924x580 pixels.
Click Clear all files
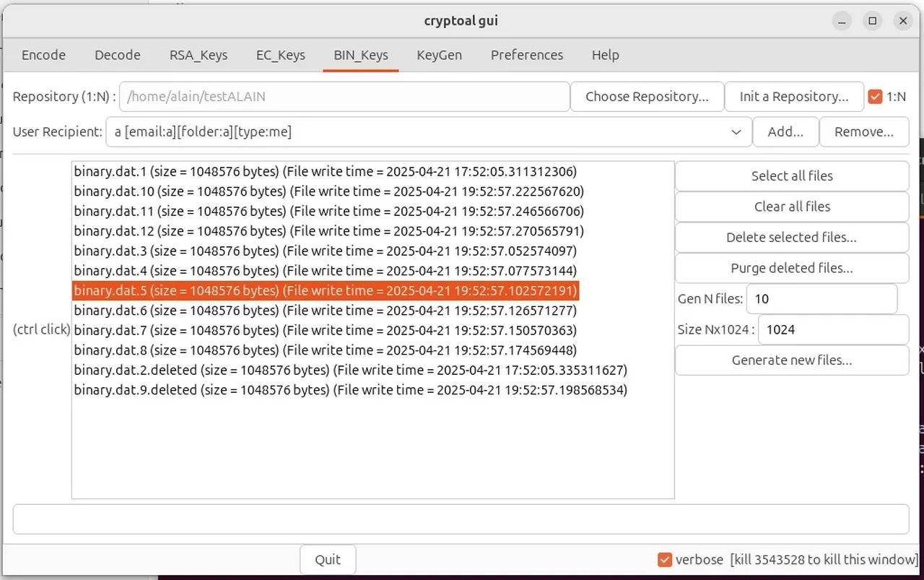pyautogui.click(x=791, y=207)
